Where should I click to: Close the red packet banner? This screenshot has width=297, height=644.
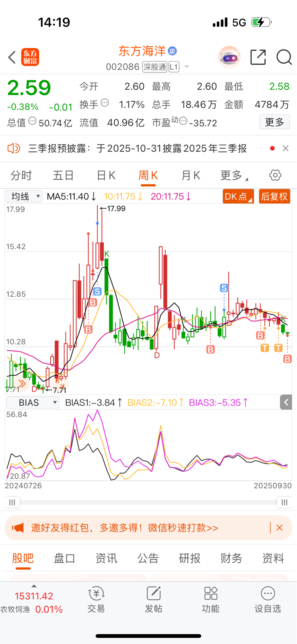tap(280, 528)
